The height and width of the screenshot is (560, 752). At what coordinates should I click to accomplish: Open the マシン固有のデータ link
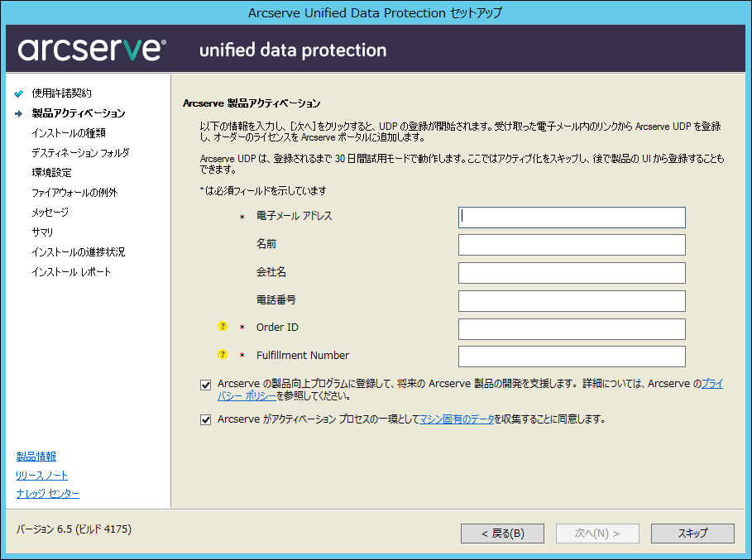(x=457, y=419)
